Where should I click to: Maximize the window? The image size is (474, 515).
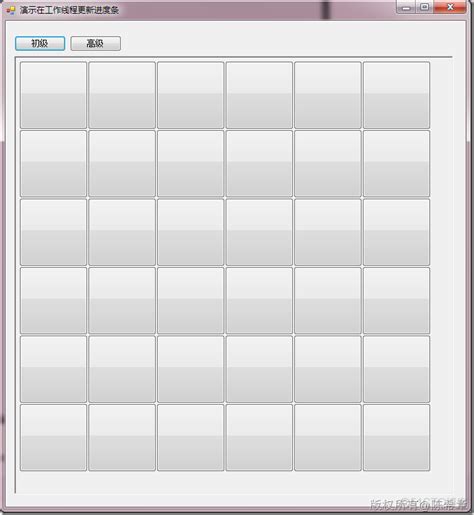[424, 7]
